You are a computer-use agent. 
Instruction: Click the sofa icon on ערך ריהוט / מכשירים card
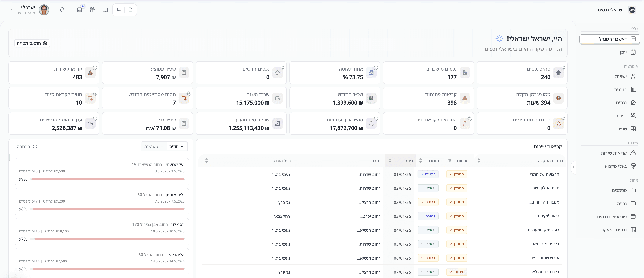pyautogui.click(x=90, y=123)
